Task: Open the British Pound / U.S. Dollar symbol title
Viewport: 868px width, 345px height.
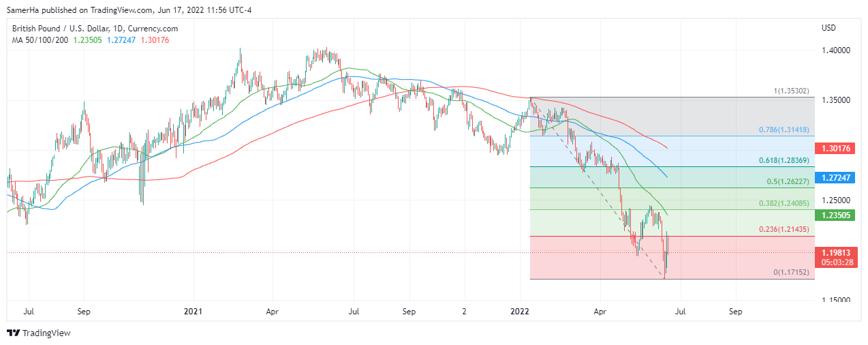Action: (x=95, y=29)
